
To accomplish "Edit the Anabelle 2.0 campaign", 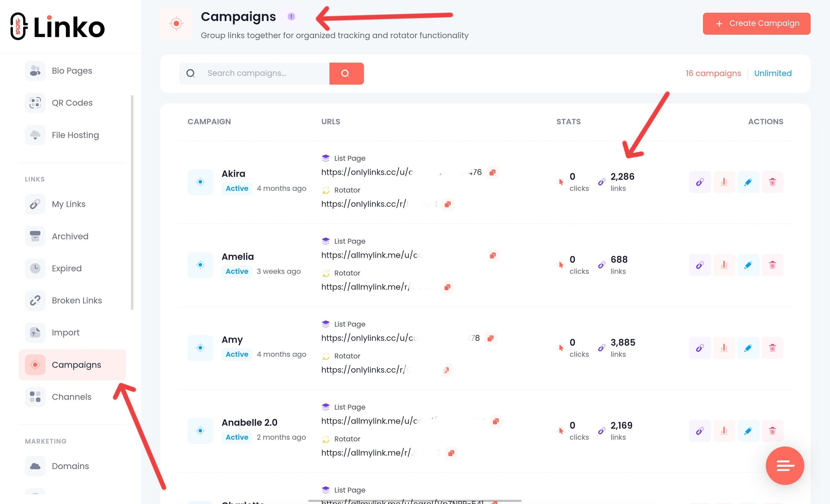I will click(748, 431).
